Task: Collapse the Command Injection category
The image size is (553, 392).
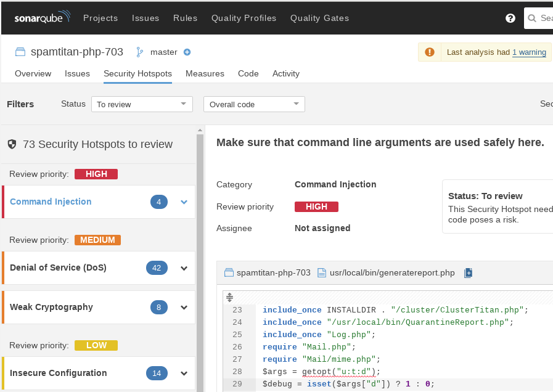Action: click(184, 202)
